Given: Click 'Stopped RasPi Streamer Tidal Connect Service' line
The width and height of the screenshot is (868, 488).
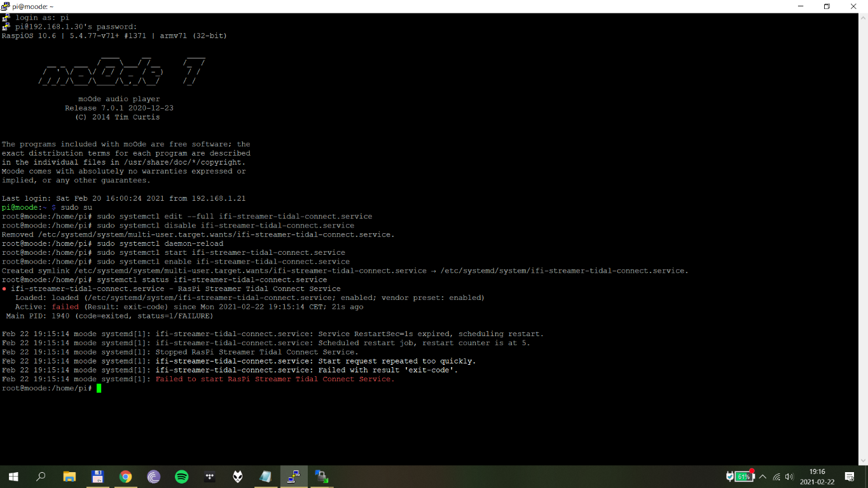Looking at the screenshot, I should (x=180, y=352).
